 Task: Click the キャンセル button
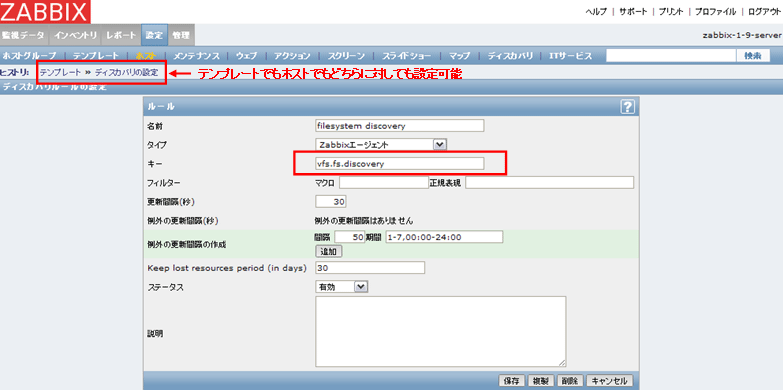(x=608, y=381)
